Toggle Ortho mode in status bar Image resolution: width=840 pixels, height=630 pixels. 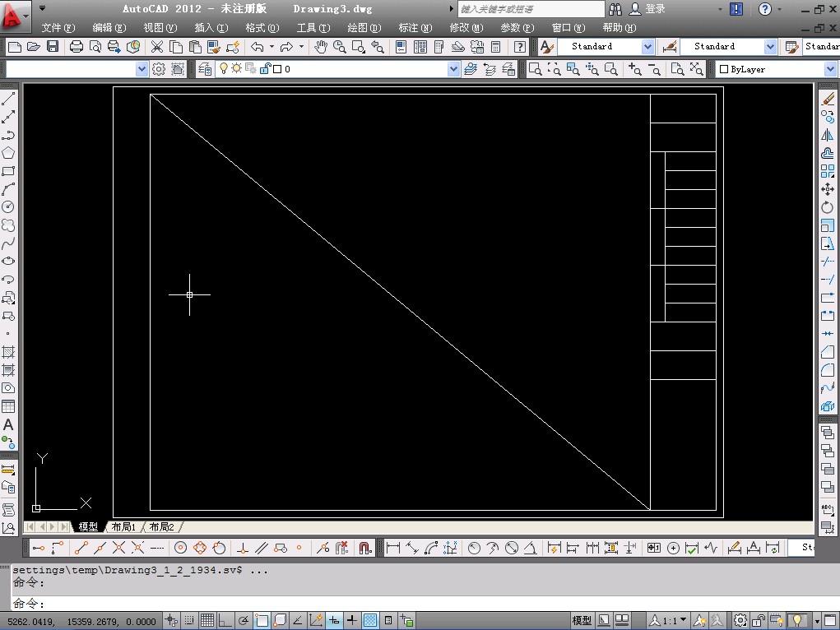click(x=225, y=620)
